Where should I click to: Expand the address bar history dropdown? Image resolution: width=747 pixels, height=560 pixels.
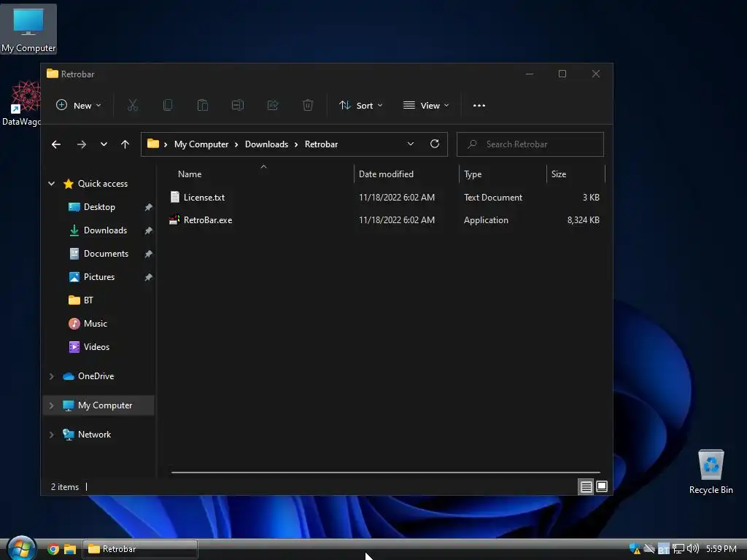(411, 144)
